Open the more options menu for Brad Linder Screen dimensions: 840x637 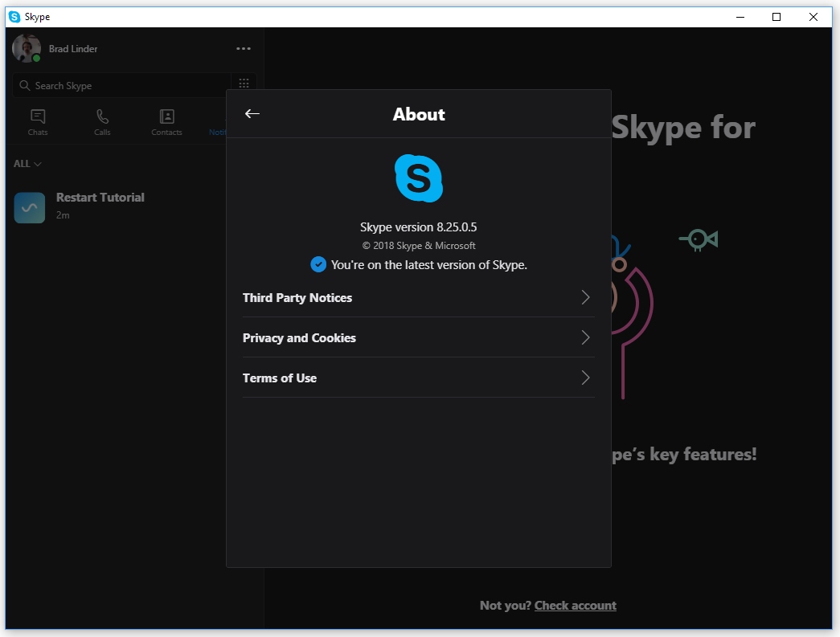(x=244, y=48)
